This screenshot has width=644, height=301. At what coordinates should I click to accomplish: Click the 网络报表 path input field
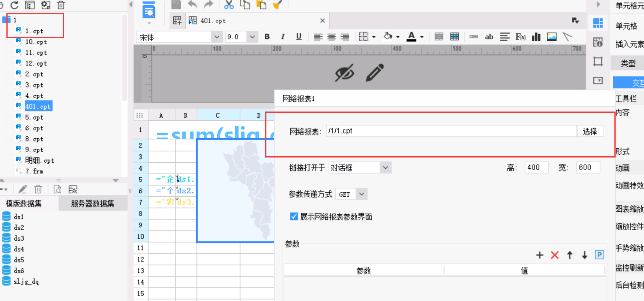pyautogui.click(x=451, y=131)
